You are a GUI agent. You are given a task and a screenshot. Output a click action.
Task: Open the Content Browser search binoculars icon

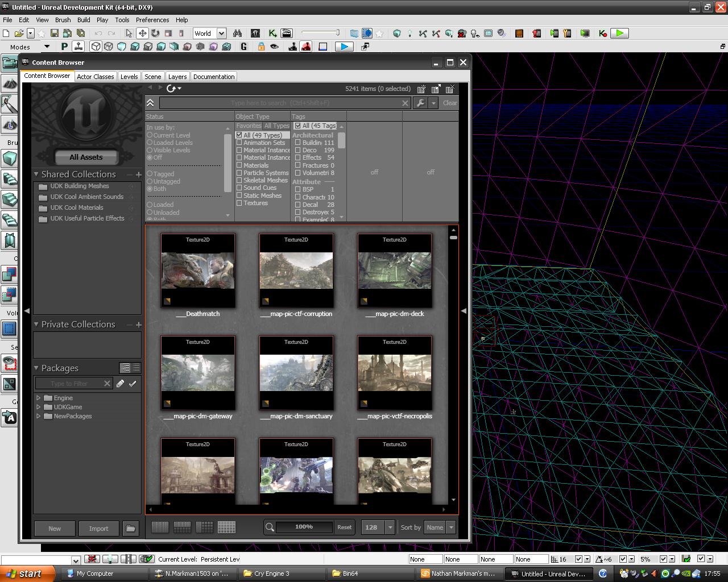point(237,33)
